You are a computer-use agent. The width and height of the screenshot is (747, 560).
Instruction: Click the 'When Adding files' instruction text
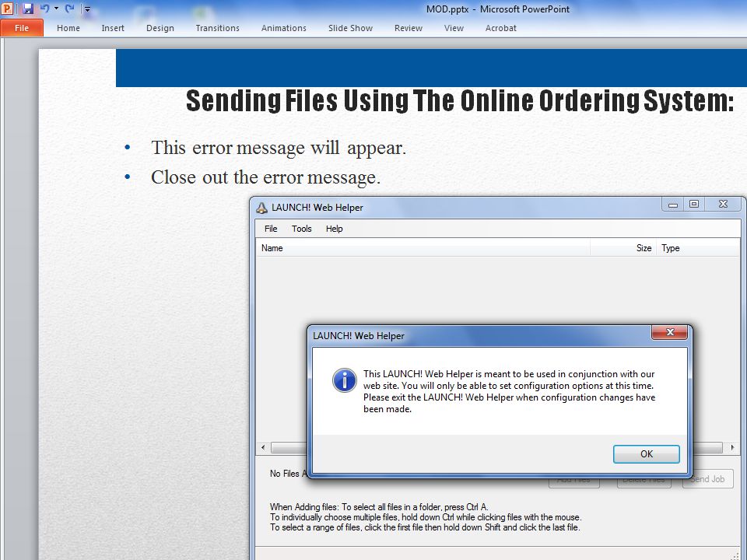(x=379, y=506)
